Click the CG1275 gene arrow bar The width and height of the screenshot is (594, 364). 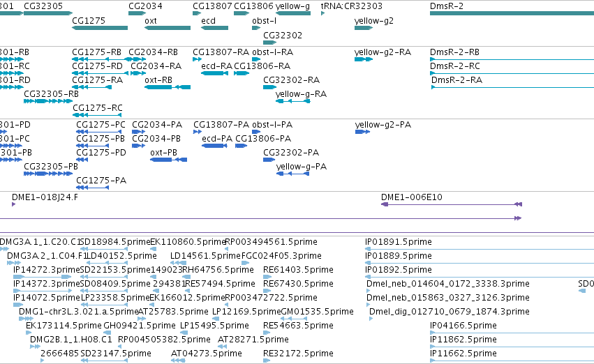coord(100,28)
